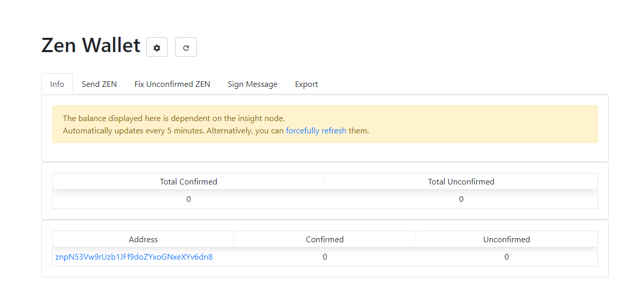The height and width of the screenshot is (302, 644).
Task: Click the Zen Wallet page title
Action: (x=91, y=45)
